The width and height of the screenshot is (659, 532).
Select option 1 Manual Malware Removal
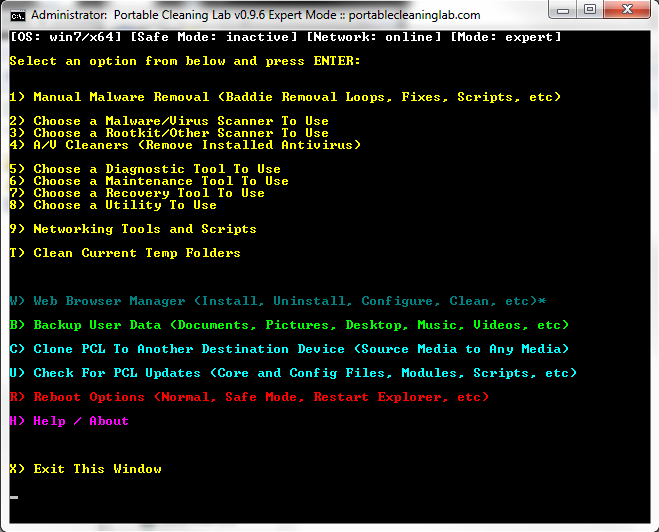coord(285,97)
